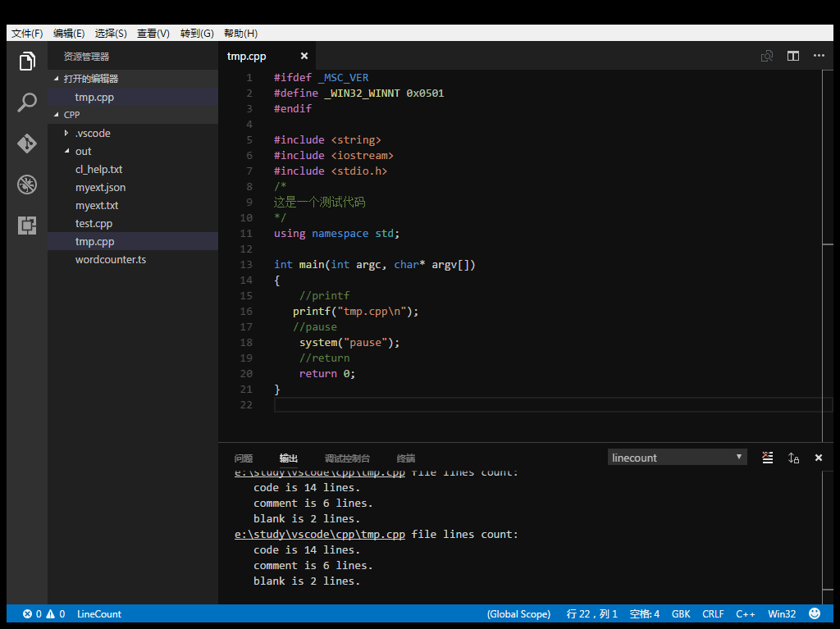The width and height of the screenshot is (840, 629).
Task: Collapse the open editors section
Action: click(x=57, y=79)
